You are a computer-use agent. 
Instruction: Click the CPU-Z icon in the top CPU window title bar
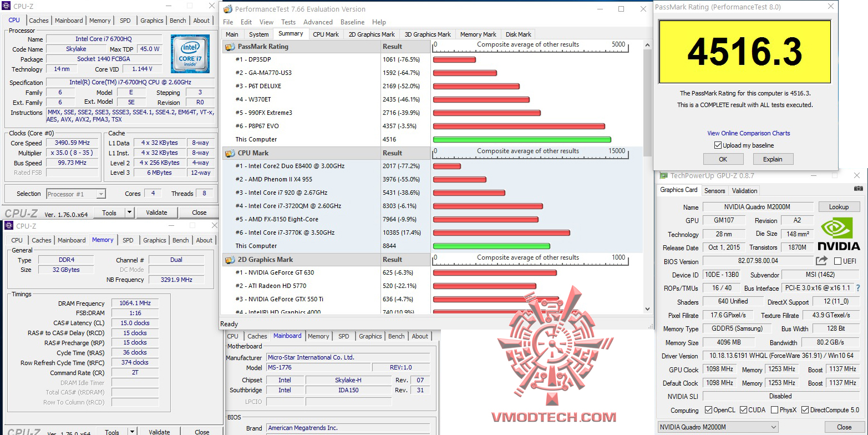[7, 6]
